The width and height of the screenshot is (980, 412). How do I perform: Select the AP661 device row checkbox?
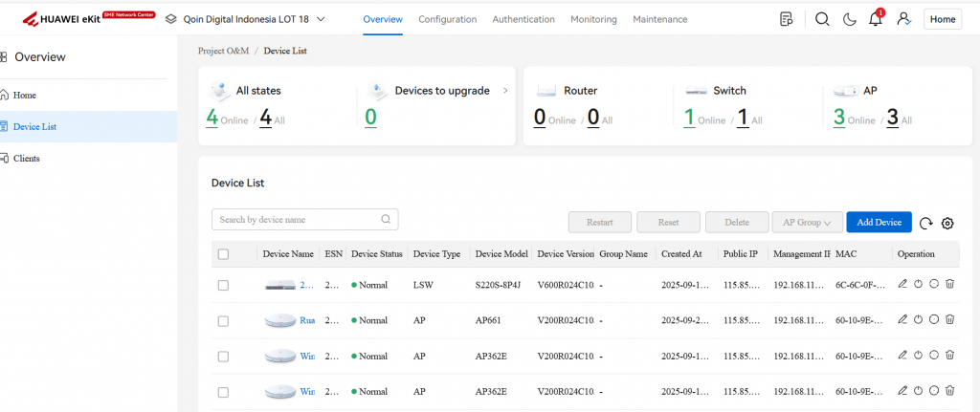223,321
